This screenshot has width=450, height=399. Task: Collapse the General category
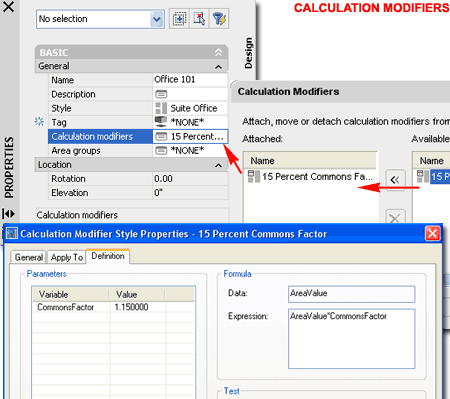[x=218, y=67]
